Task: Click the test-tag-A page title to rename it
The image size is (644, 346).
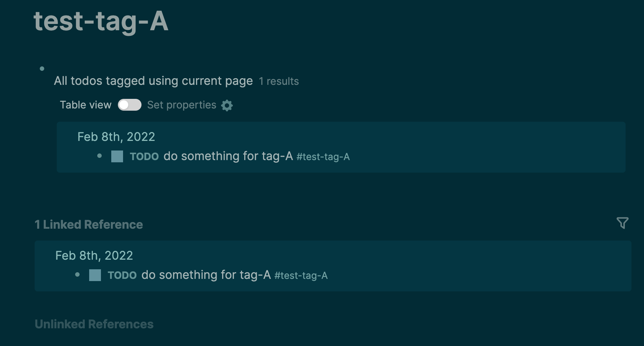Action: [102, 21]
